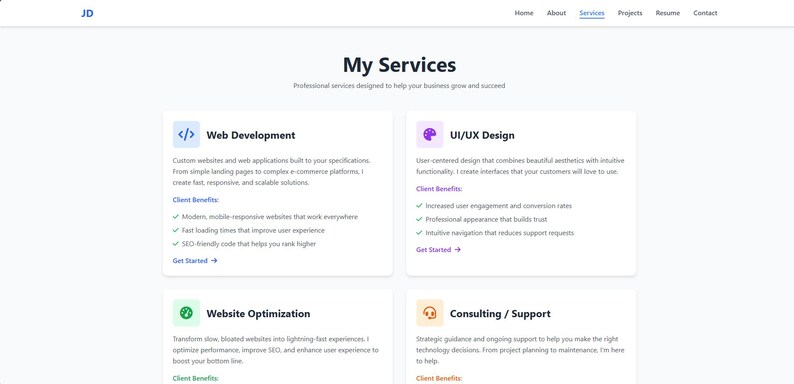
Task: Click the checkmark beside 'Professional appearance that builds trust'
Action: 419,219
